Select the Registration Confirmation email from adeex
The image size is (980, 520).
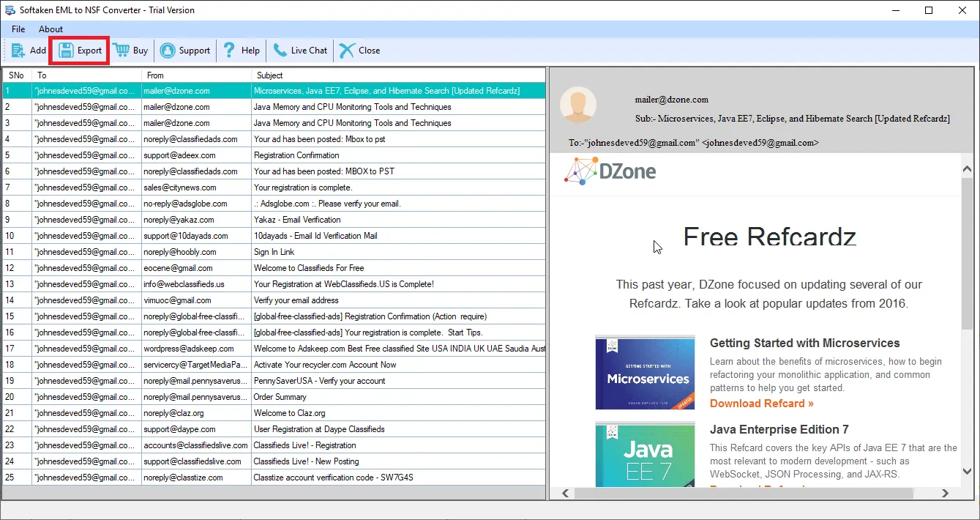tap(274, 155)
